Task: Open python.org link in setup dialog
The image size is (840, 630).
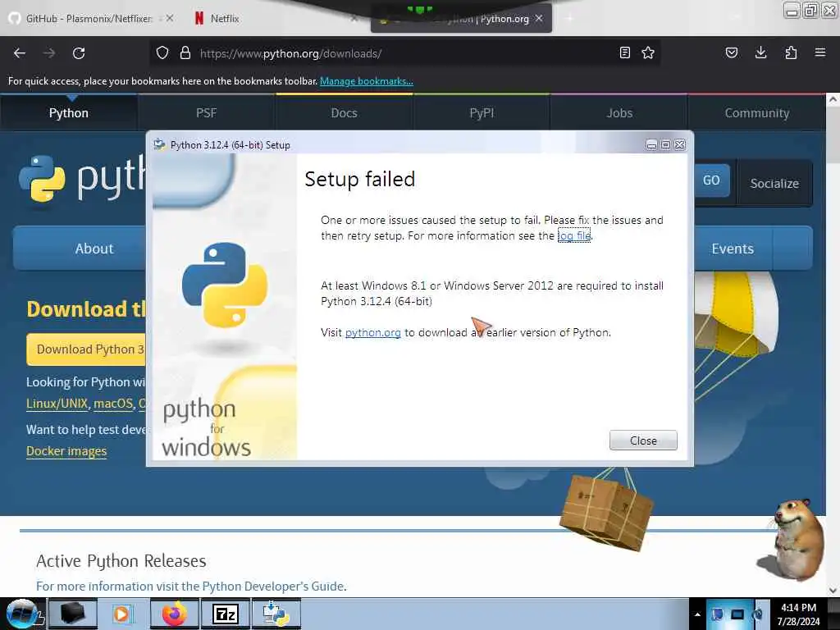Action: pos(373,333)
